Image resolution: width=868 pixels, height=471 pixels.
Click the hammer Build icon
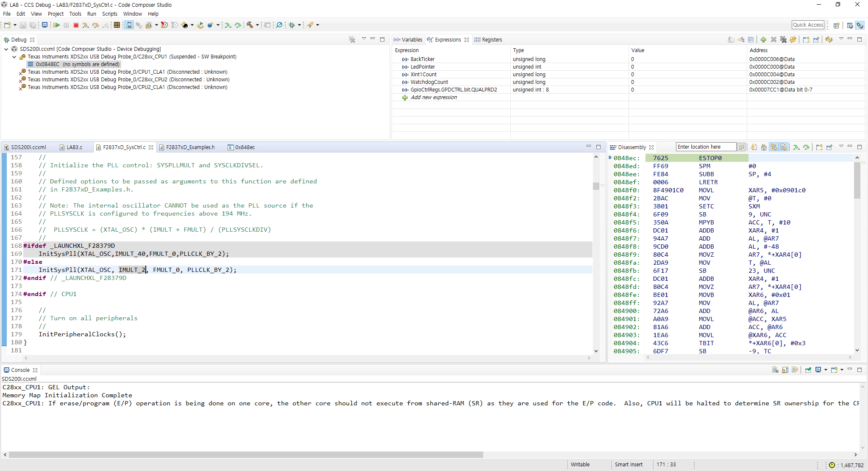pos(250,25)
